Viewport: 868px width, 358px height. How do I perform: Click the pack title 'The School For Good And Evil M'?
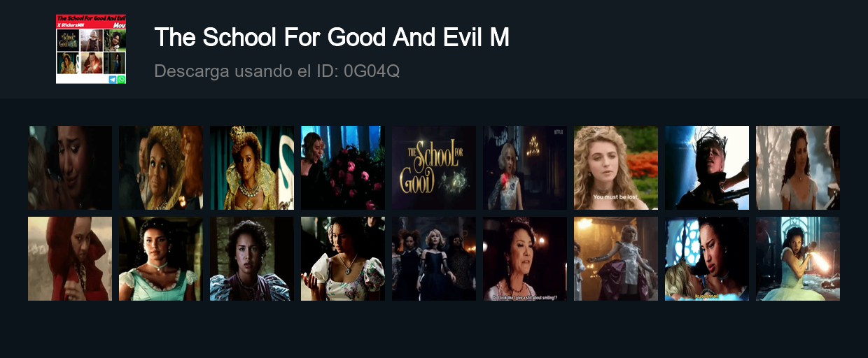click(332, 38)
